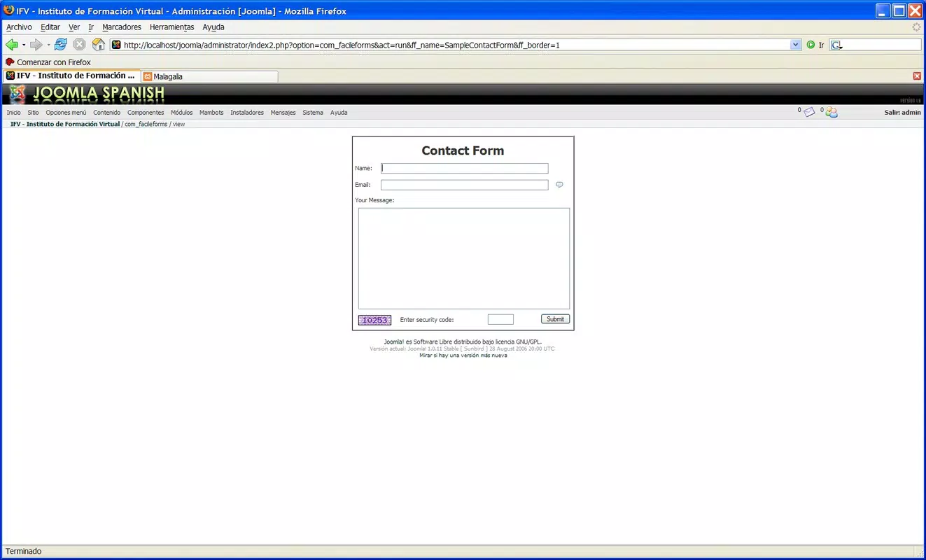Click the security code input box
The image size is (926, 560).
pos(500,320)
